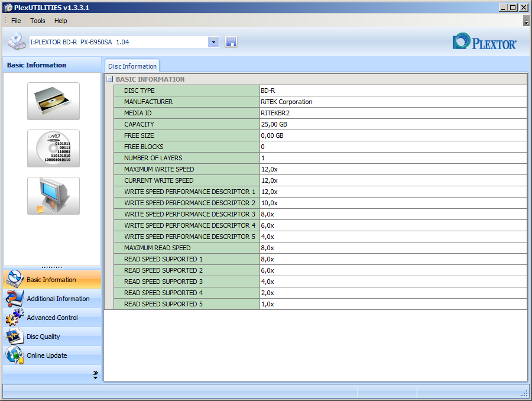Open the Tools menu
The height and width of the screenshot is (401, 532).
coord(38,21)
